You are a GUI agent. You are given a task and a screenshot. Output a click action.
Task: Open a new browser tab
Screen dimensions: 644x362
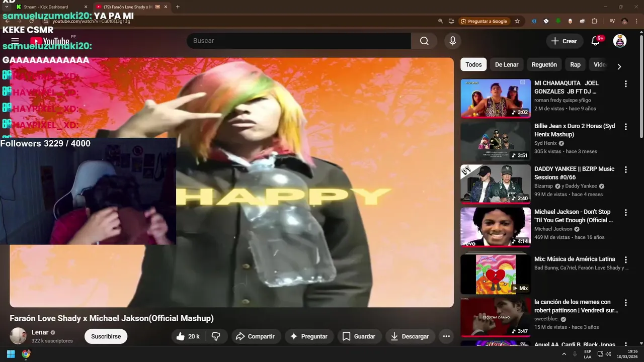[x=178, y=7]
